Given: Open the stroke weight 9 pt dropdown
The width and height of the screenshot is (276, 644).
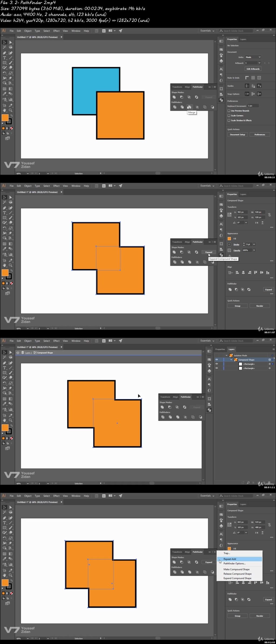Looking at the screenshot, I should point(254,244).
